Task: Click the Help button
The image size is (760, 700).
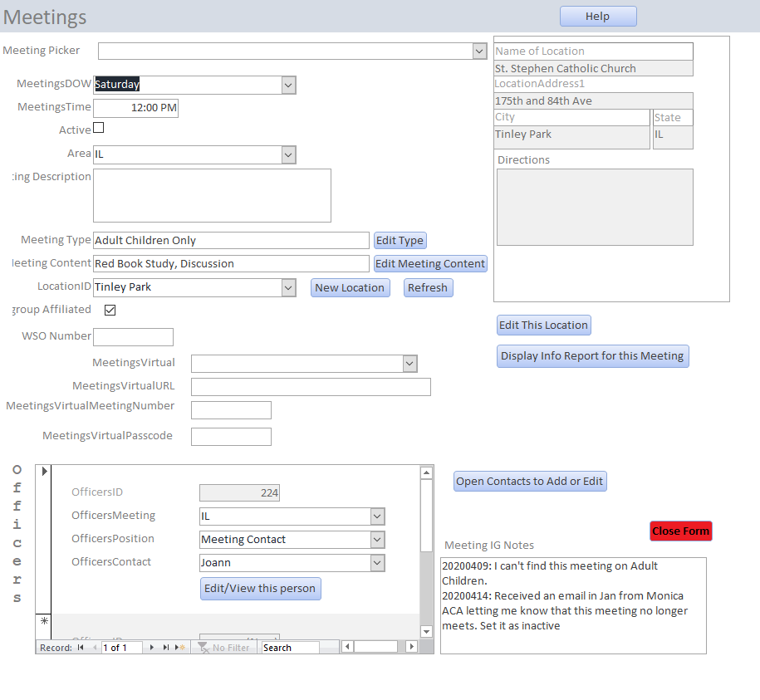Action: (598, 17)
